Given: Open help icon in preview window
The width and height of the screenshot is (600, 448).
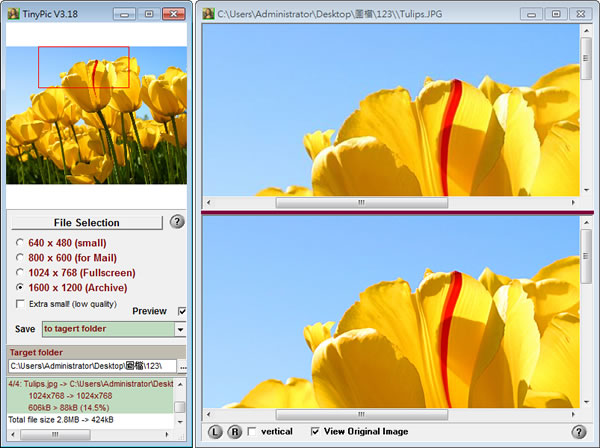Looking at the screenshot, I should coord(578,432).
